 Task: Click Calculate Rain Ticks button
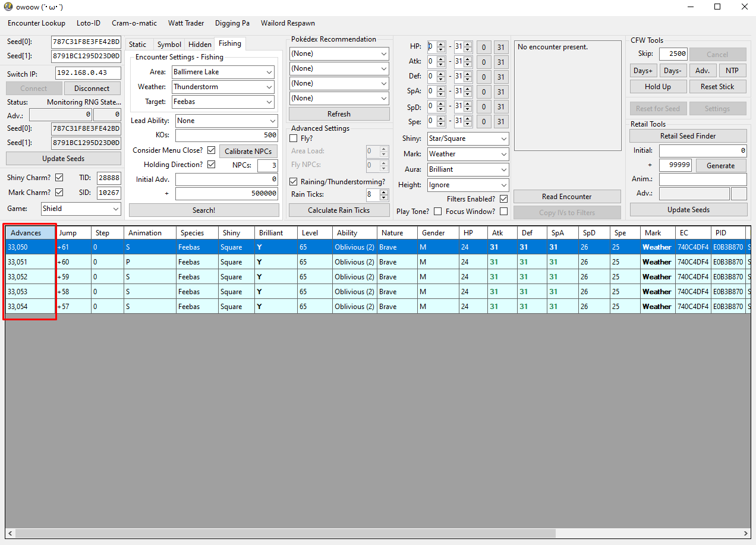point(339,210)
